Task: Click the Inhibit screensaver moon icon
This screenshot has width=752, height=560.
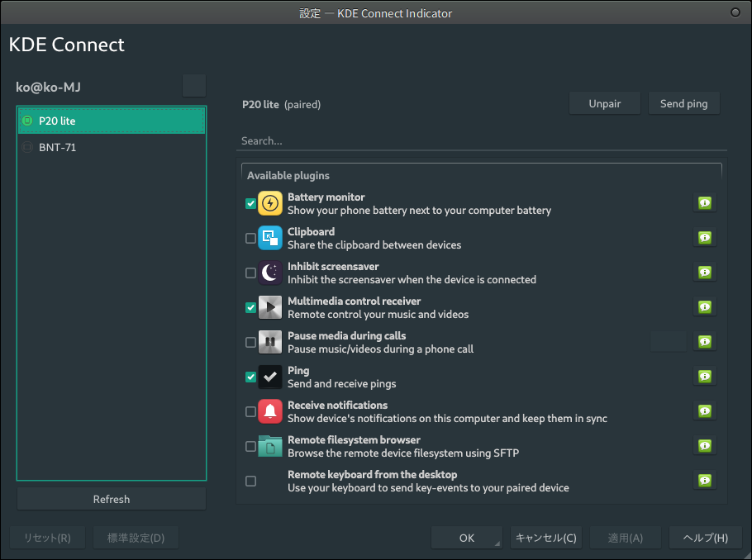Action: click(270, 273)
